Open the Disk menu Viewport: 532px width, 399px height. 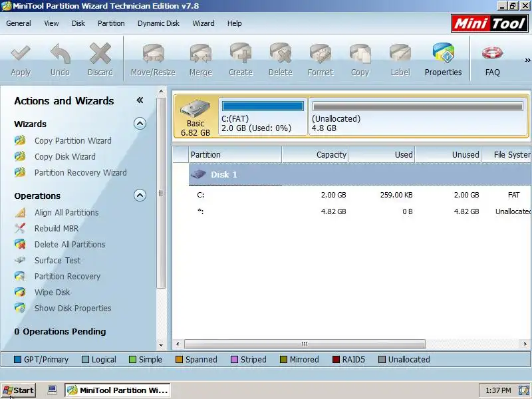point(78,23)
